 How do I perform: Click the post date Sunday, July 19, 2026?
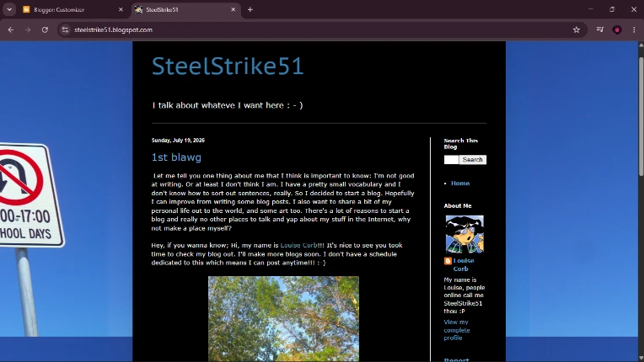(x=178, y=141)
